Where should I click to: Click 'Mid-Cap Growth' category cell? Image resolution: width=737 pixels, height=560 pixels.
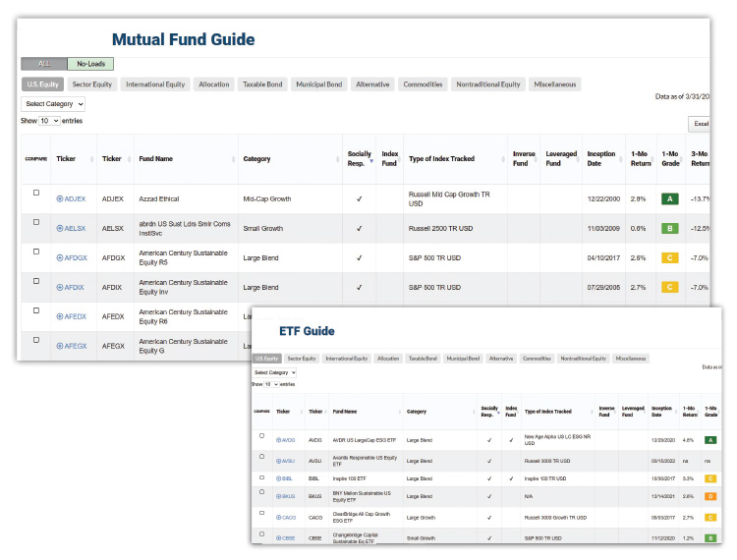pyautogui.click(x=267, y=198)
